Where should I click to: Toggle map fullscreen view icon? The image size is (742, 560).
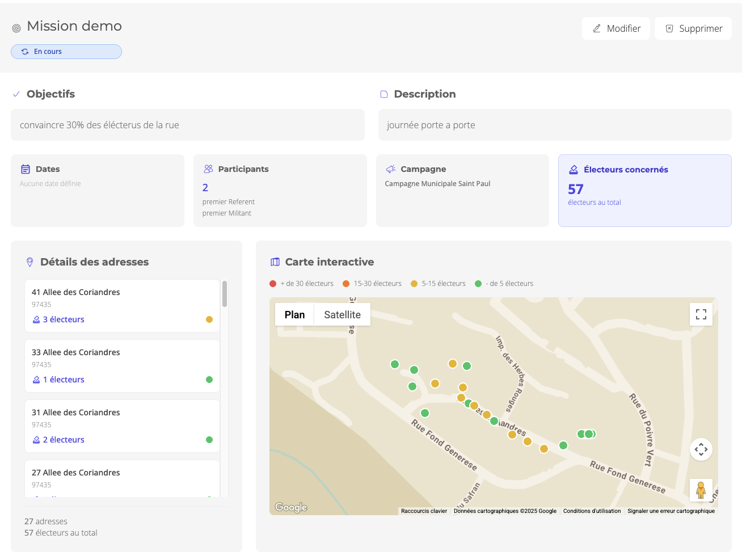point(701,314)
